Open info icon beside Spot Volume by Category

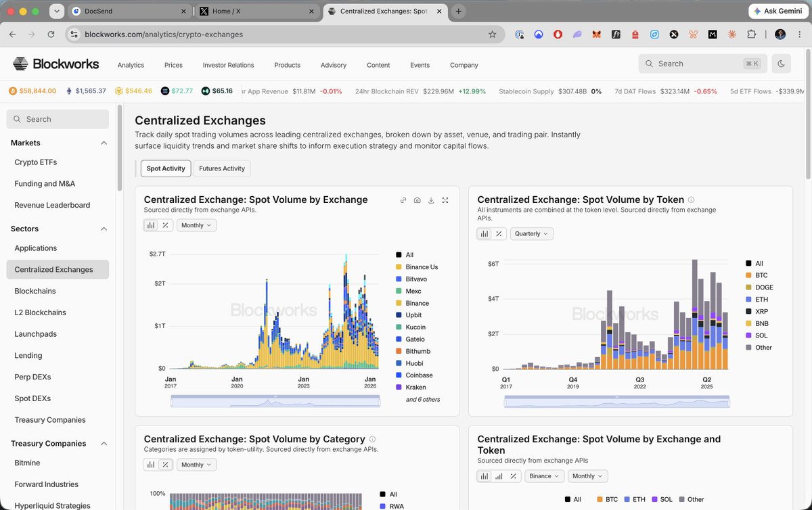click(x=372, y=439)
